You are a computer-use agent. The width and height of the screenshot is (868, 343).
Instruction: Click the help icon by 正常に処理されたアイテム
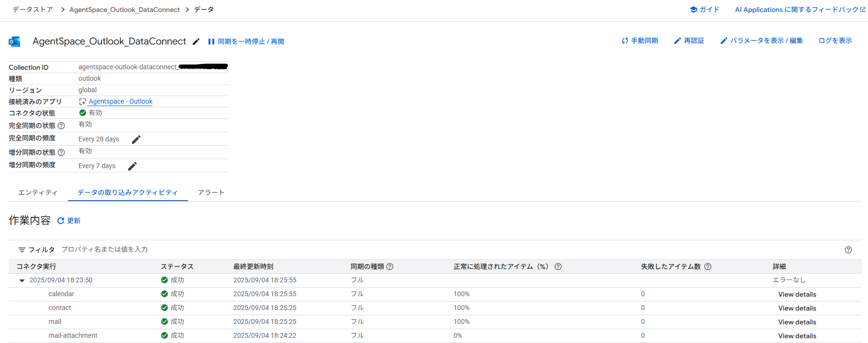tap(558, 267)
